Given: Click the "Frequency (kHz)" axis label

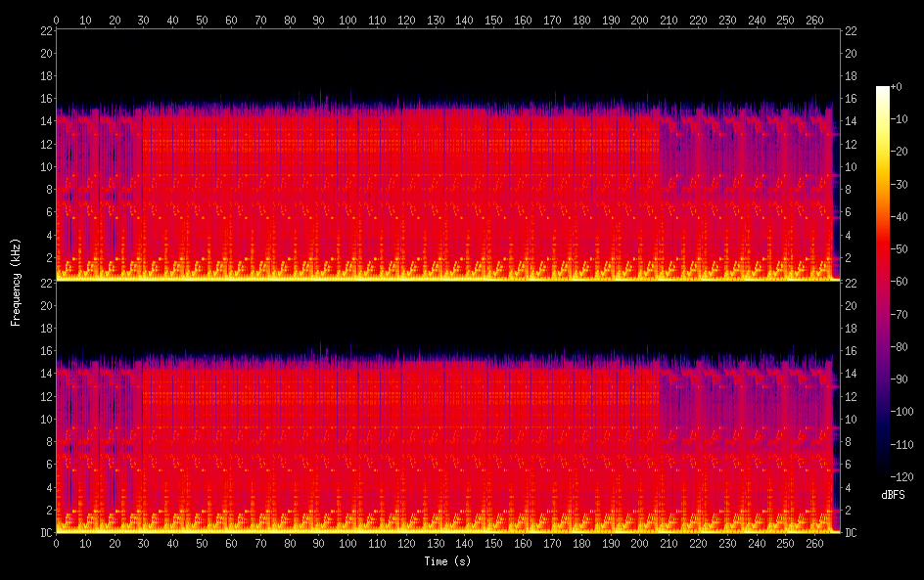Looking at the screenshot, I should click(x=16, y=282).
